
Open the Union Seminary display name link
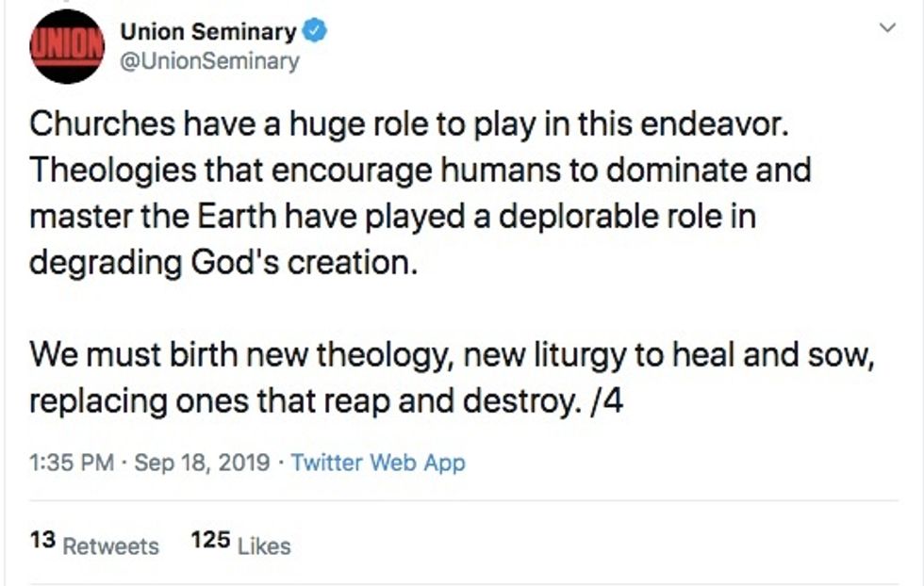click(x=207, y=32)
